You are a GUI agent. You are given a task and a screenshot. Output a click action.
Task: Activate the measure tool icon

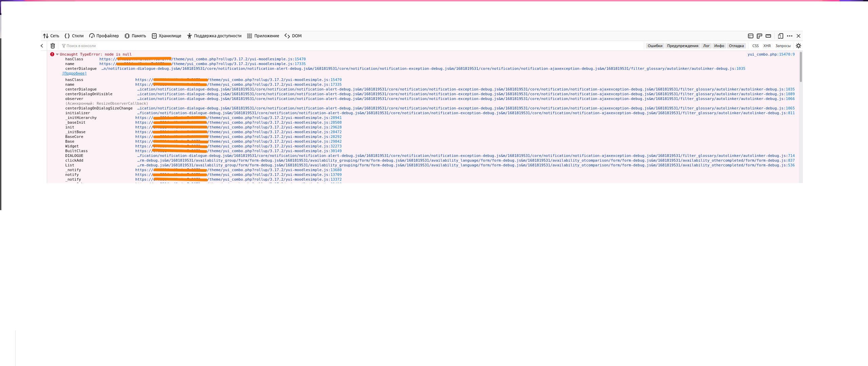tap(768, 36)
